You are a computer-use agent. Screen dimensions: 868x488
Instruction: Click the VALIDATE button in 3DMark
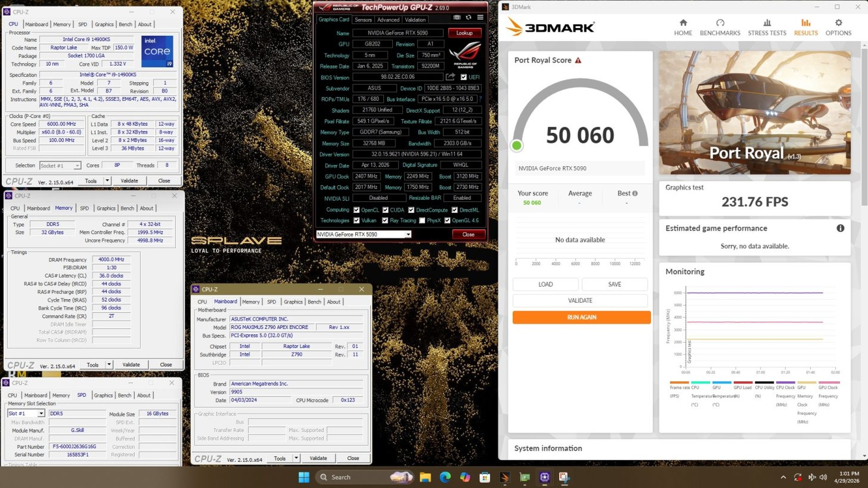[x=580, y=301]
